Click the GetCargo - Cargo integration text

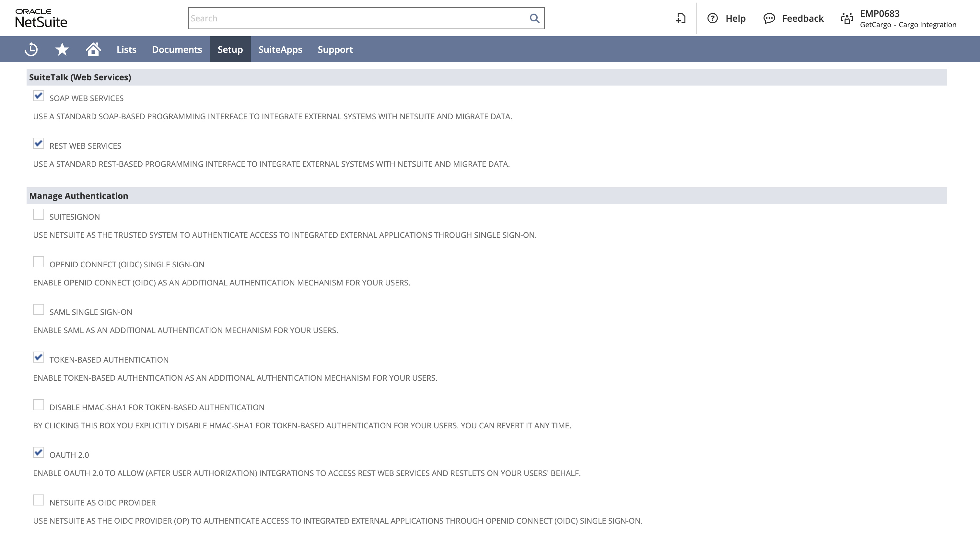(908, 25)
